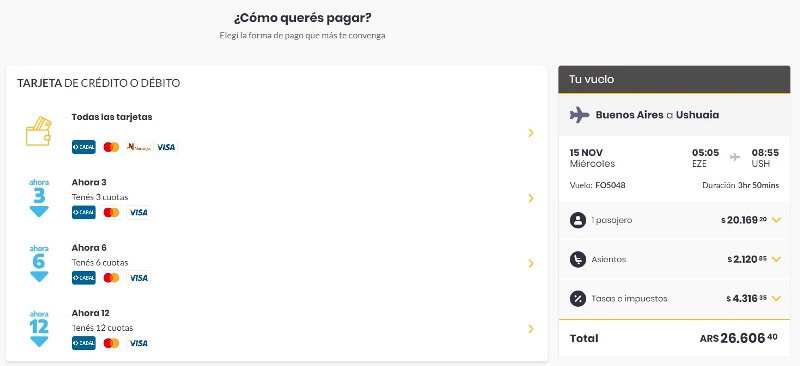Screen dimensions: 800x366
Task: Click the Naranja card logo under Todas las tarjetas
Action: click(x=138, y=147)
